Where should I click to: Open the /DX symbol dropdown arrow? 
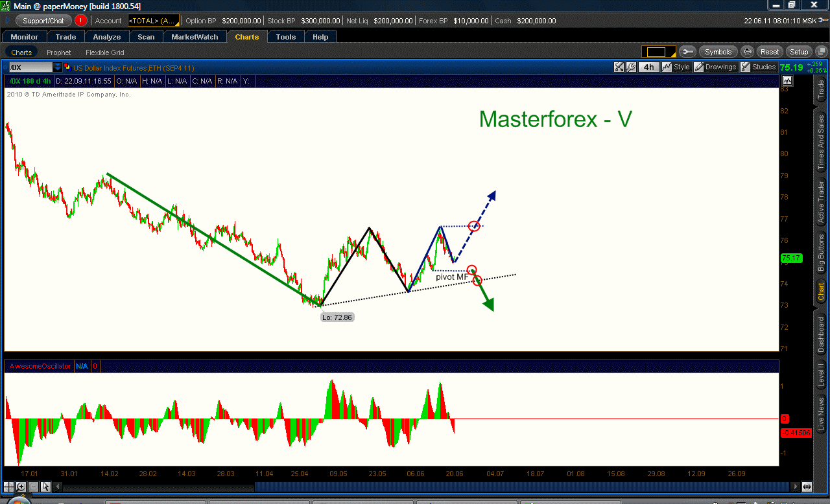[57, 67]
